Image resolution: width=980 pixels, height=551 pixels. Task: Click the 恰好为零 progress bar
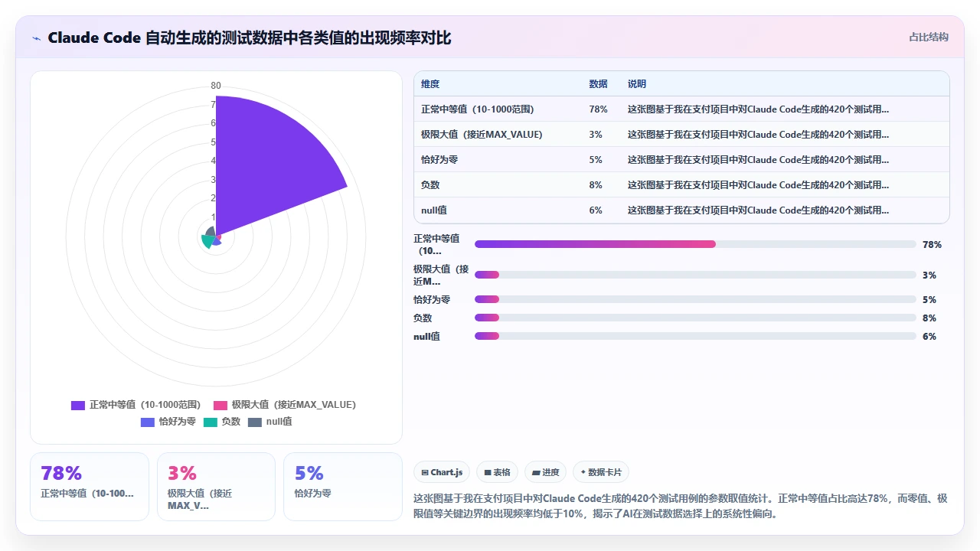[695, 299]
